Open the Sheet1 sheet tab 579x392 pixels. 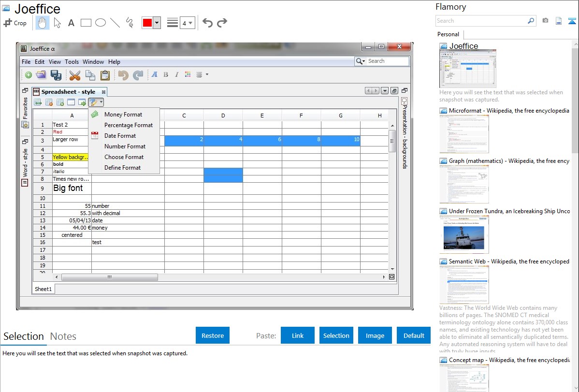43,289
